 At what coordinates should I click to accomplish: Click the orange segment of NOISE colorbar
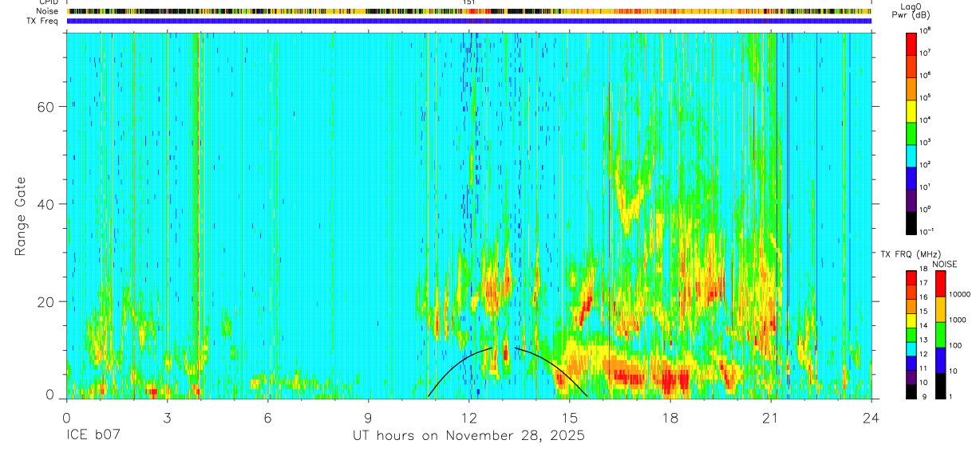point(940,309)
